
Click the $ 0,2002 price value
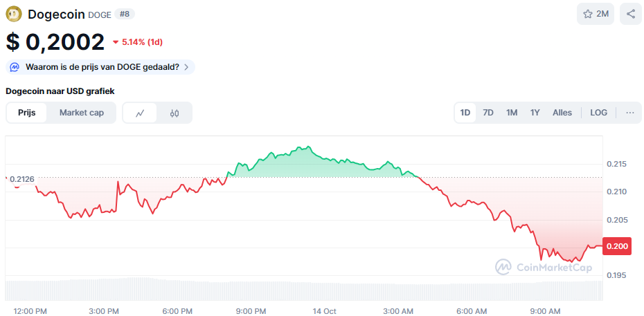click(55, 42)
